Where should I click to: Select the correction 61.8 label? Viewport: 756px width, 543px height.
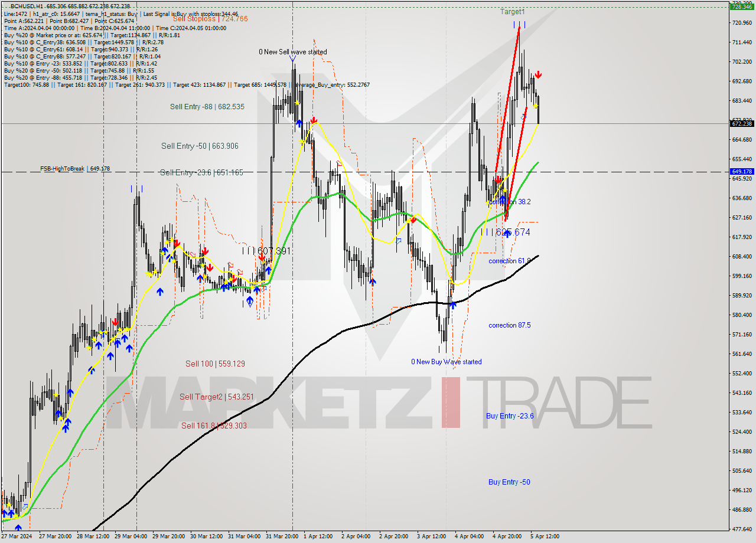click(509, 261)
